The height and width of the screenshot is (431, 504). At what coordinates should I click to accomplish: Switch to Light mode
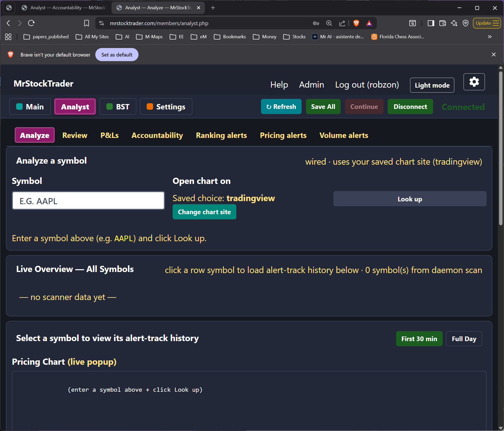[x=432, y=85]
